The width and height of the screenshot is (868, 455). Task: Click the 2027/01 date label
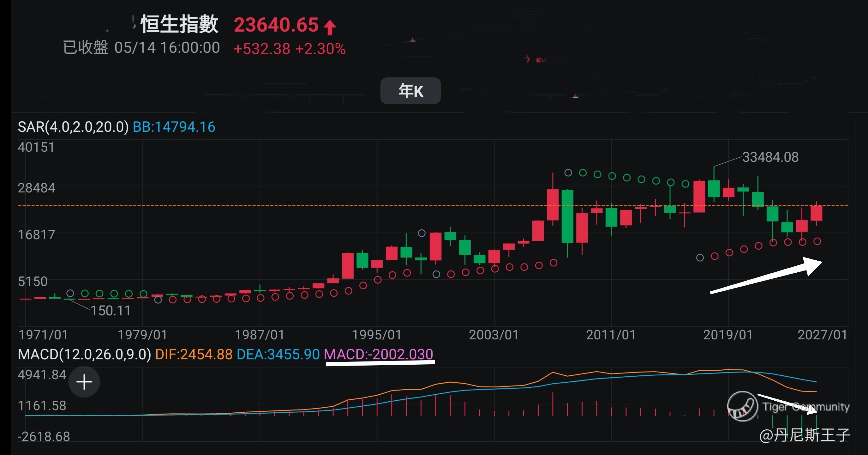(x=823, y=335)
